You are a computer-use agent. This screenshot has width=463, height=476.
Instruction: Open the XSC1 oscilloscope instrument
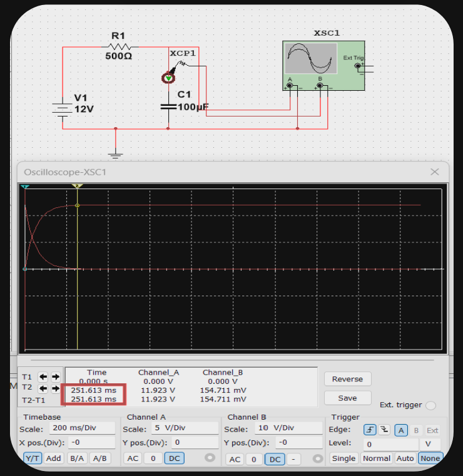323,65
